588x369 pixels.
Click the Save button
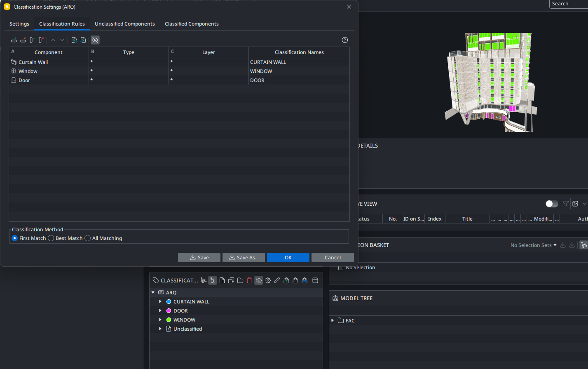pos(199,257)
